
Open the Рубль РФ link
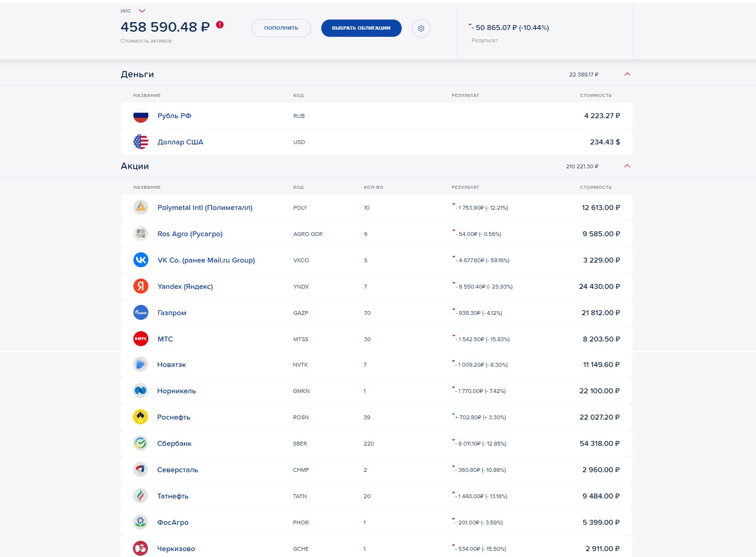point(174,116)
